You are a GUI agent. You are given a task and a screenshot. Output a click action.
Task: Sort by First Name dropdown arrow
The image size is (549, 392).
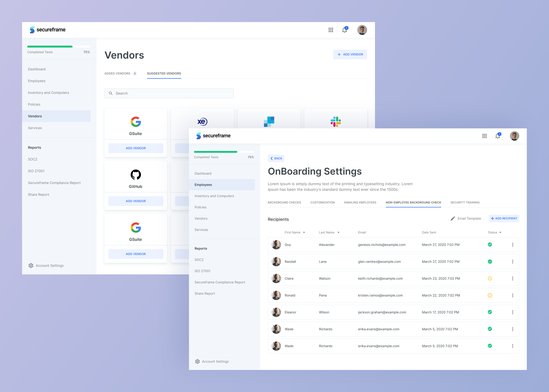click(304, 233)
